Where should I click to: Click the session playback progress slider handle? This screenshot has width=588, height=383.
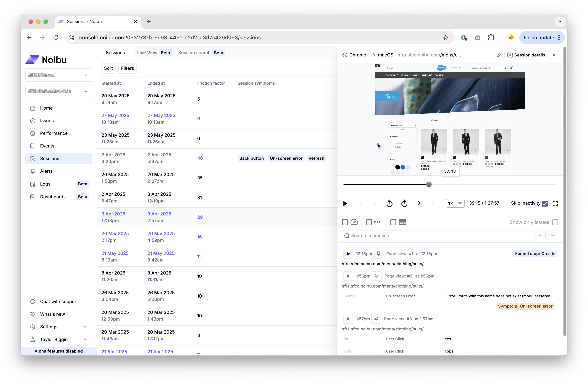(x=429, y=184)
